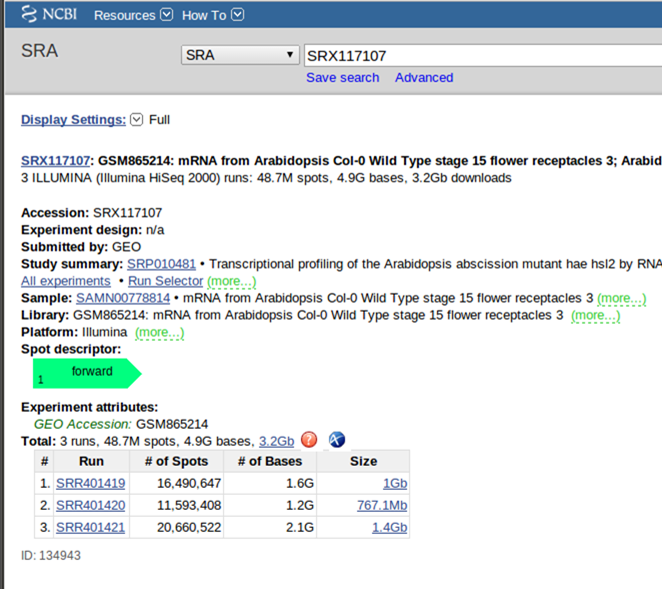
Task: Select the spots value 11,593,408
Action: click(x=189, y=505)
